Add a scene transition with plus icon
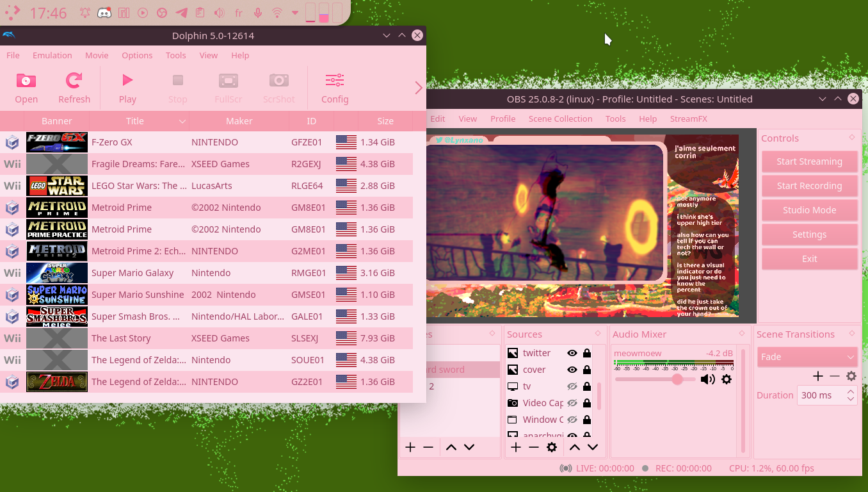The width and height of the screenshot is (868, 492). click(x=817, y=376)
